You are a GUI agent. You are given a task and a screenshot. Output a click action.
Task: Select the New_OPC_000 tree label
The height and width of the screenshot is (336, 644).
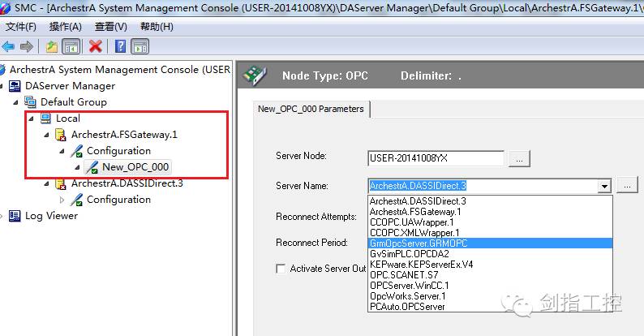(135, 167)
